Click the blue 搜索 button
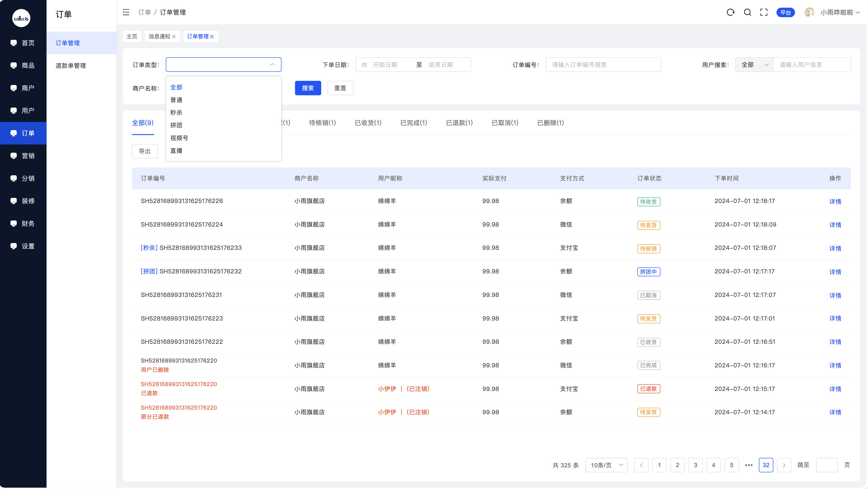 coord(308,88)
